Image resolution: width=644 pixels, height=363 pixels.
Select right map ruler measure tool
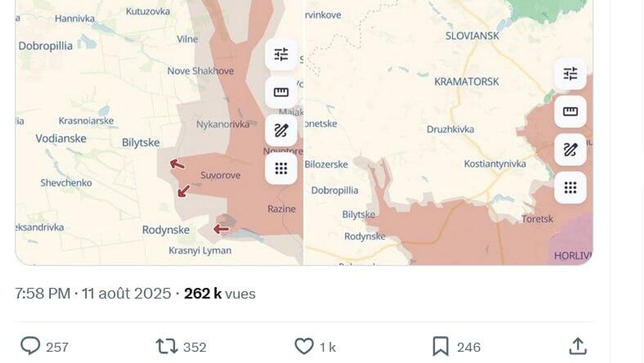click(x=570, y=111)
